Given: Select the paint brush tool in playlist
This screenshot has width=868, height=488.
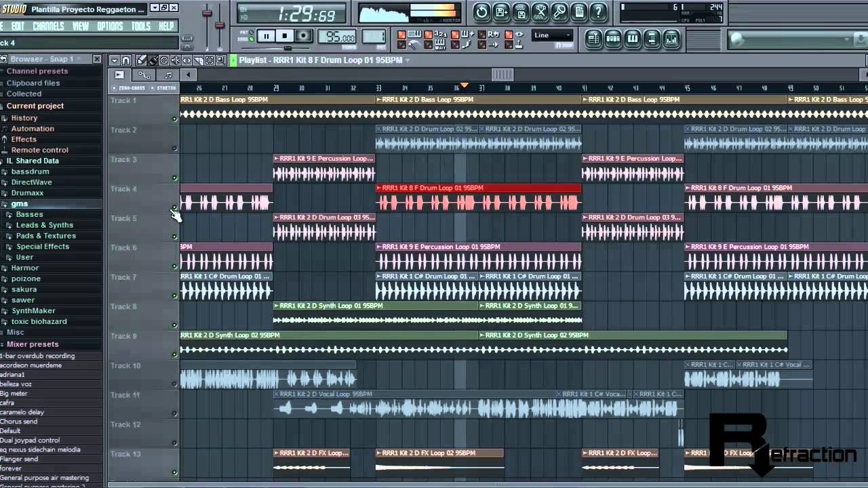Looking at the screenshot, I should [x=153, y=60].
